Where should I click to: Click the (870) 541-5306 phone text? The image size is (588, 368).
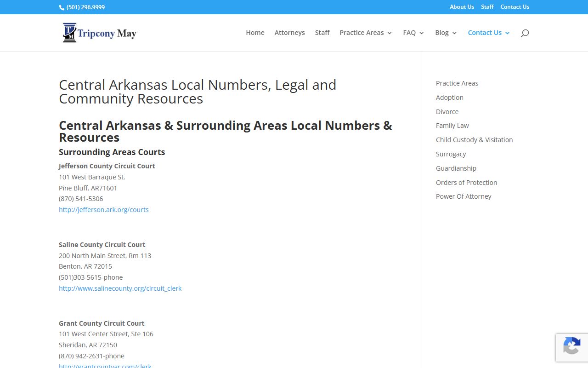pos(81,199)
